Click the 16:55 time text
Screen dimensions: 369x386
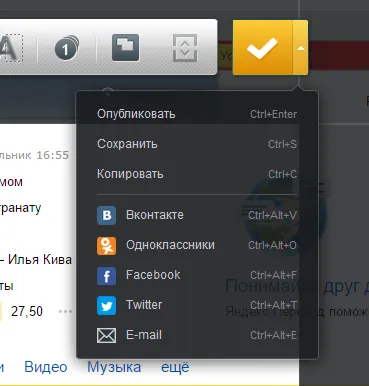(52, 155)
